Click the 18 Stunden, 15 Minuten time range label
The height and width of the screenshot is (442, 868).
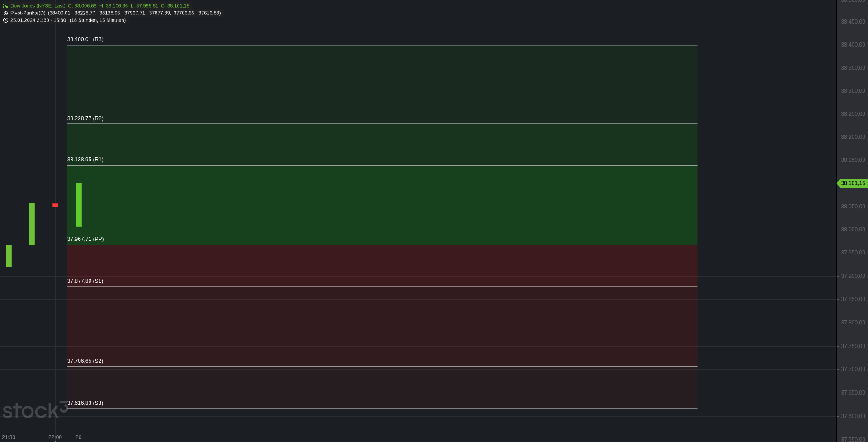[98, 20]
